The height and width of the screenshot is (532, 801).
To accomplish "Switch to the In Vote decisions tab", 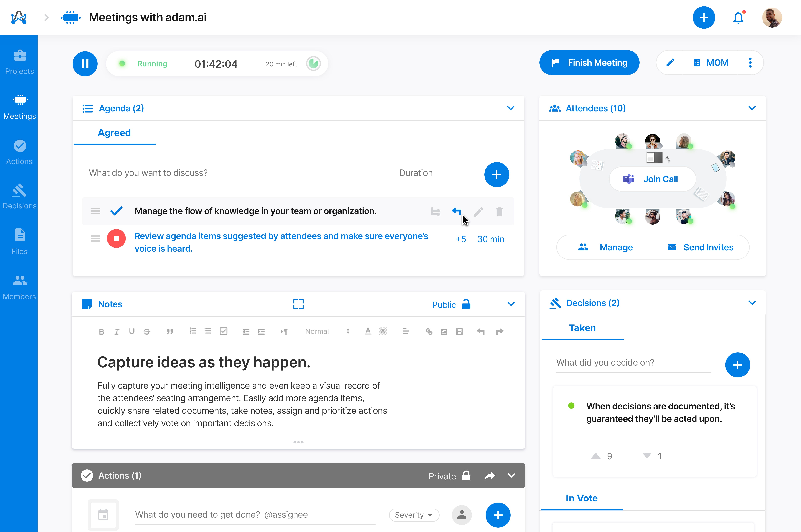I will click(582, 498).
